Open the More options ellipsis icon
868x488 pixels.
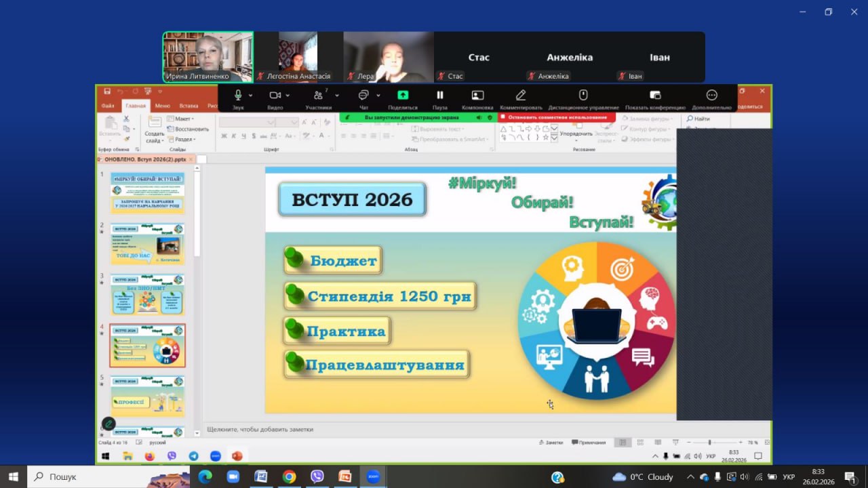(x=711, y=96)
